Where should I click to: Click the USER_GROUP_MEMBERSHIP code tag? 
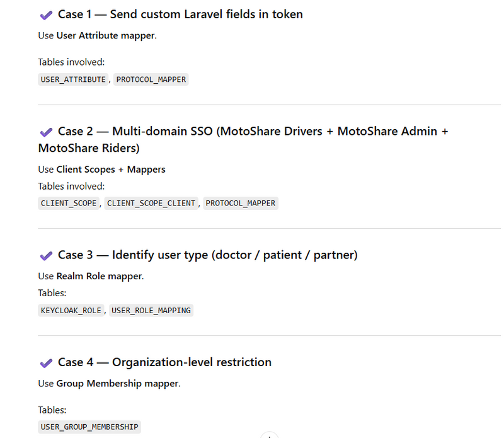click(x=89, y=427)
